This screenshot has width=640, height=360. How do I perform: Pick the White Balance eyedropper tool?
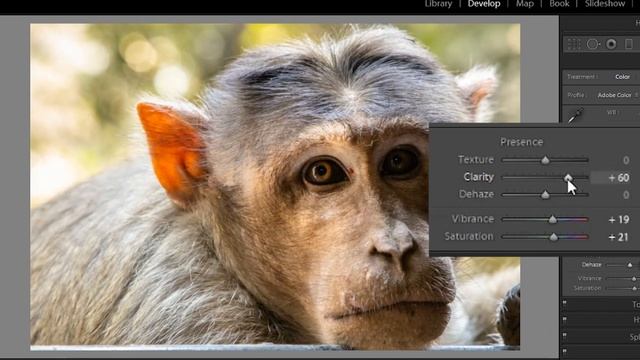(576, 116)
